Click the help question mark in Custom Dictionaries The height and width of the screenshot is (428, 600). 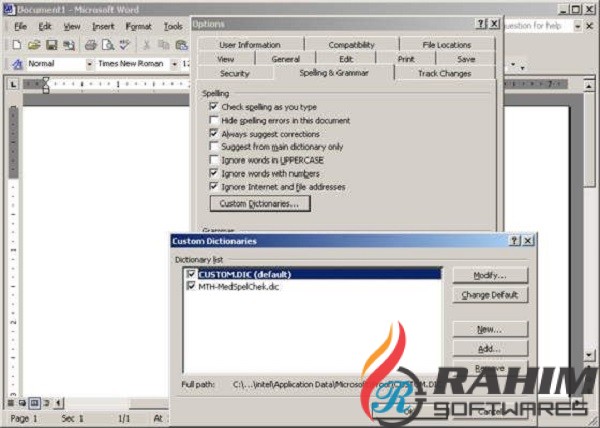tap(514, 241)
